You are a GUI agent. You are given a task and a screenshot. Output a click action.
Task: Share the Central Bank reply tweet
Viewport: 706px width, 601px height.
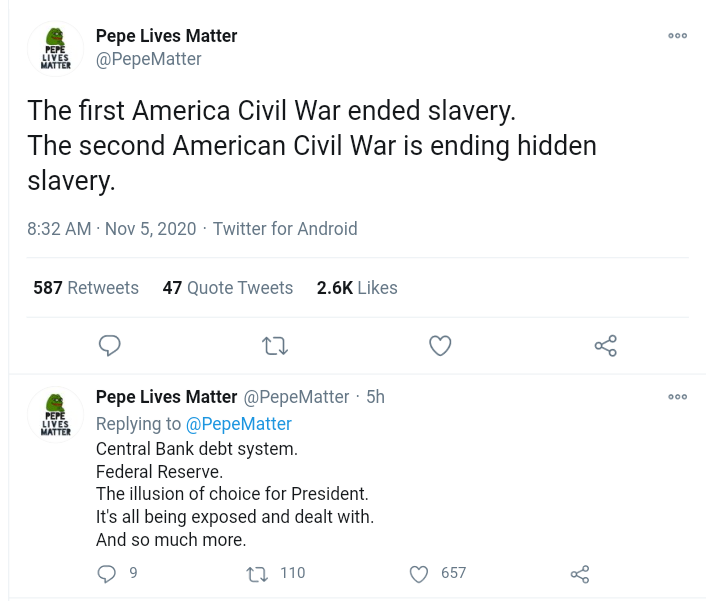[x=580, y=573]
